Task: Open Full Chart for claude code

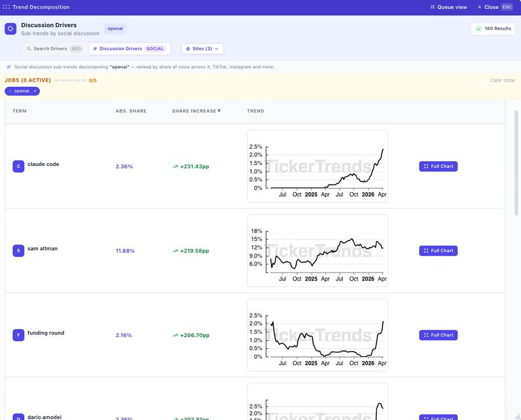Action: 438,167
